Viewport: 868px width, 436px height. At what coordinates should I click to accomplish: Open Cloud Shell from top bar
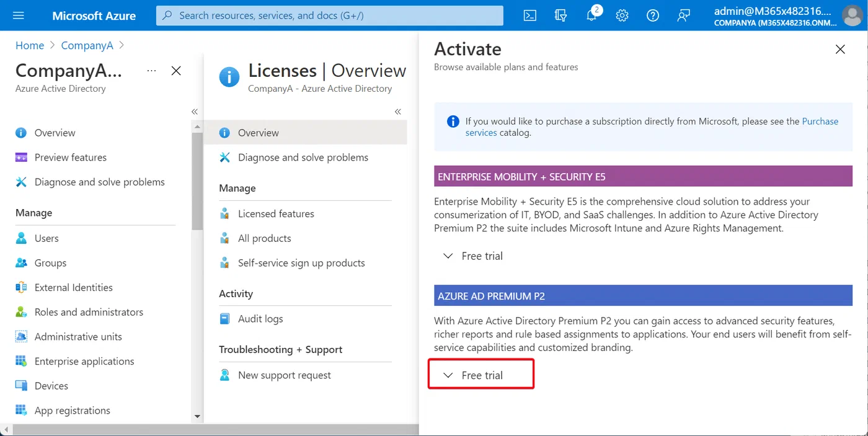[x=530, y=16]
